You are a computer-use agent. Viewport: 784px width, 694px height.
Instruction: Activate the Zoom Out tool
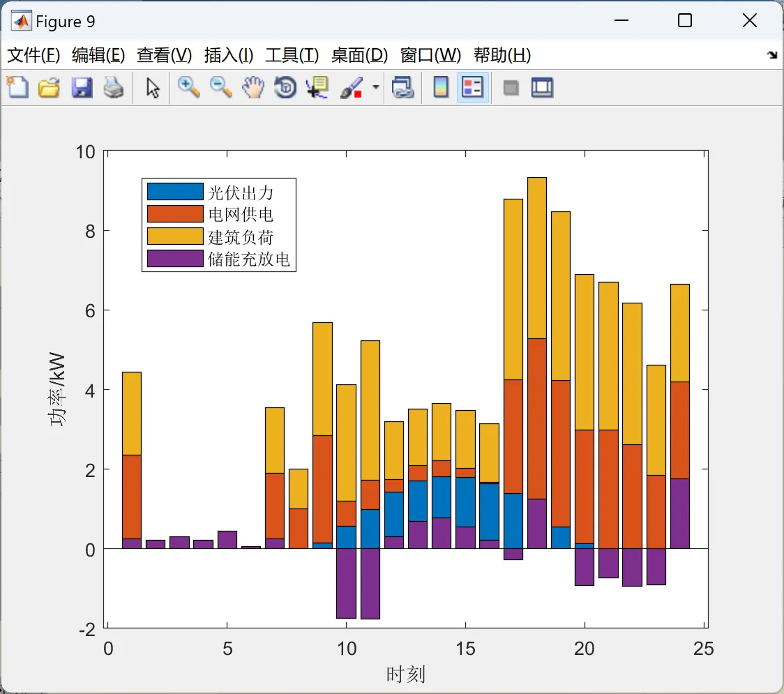220,87
